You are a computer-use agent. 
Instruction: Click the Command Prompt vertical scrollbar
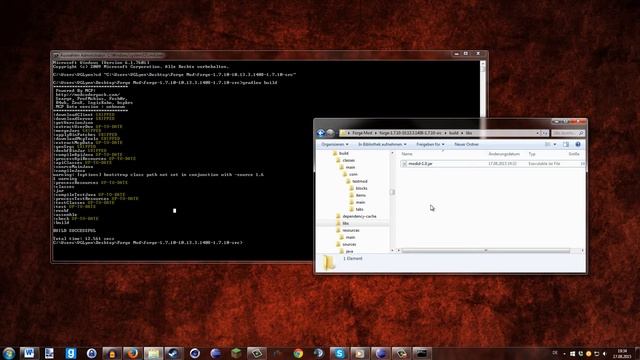pyautogui.click(x=483, y=89)
